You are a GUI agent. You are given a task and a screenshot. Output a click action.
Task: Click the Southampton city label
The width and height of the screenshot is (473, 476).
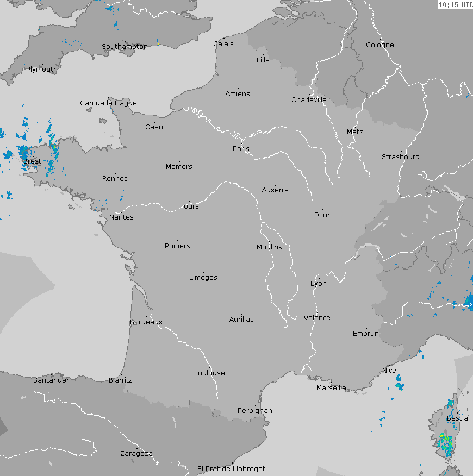(125, 47)
